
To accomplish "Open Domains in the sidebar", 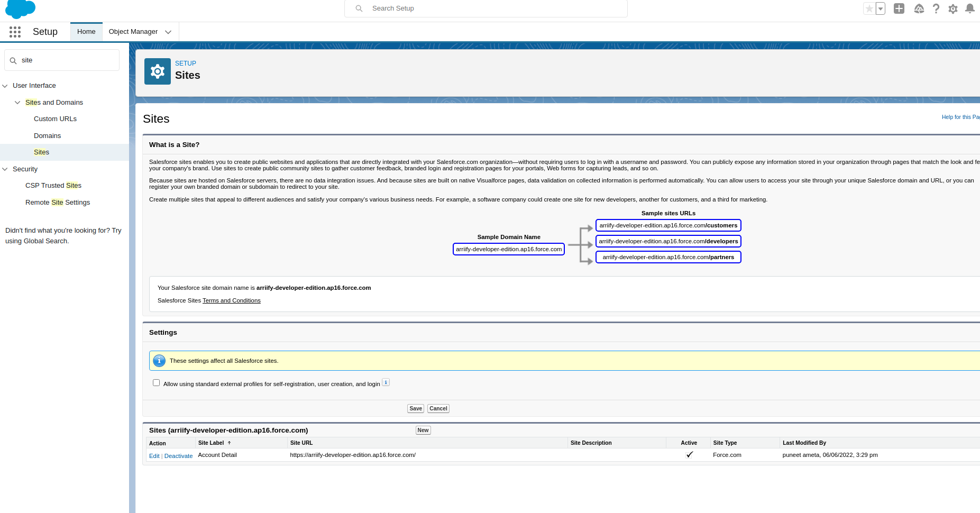I will tap(47, 136).
